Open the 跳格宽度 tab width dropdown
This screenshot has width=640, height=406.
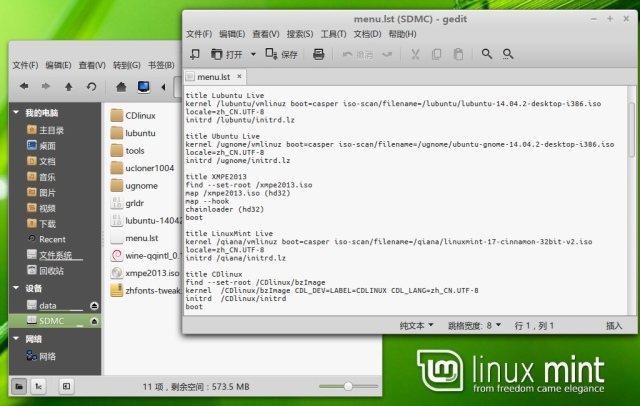coord(474,326)
